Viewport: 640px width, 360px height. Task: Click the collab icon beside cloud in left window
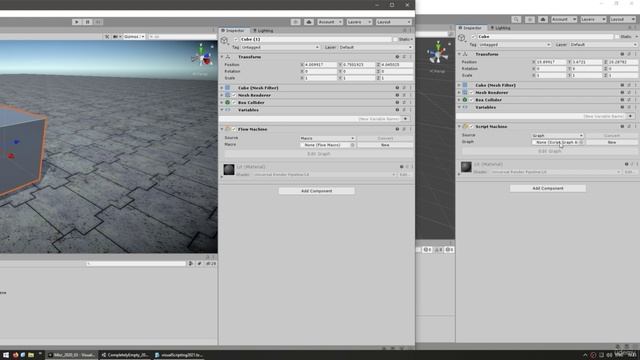[296, 22]
